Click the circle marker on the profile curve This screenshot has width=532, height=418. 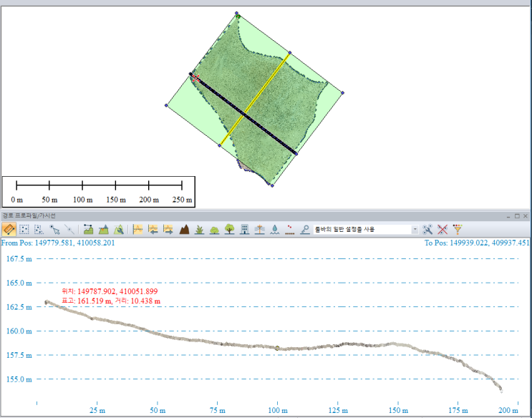click(277, 348)
